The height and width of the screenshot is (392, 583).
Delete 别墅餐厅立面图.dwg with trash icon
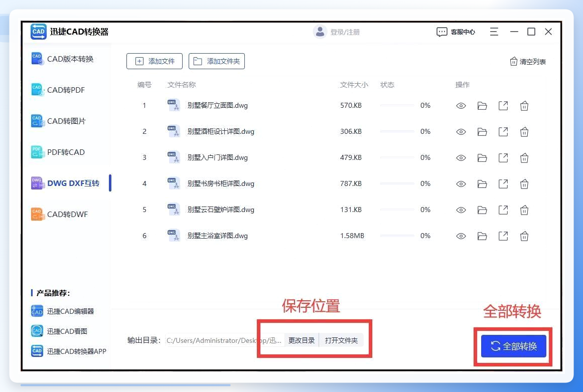[524, 106]
